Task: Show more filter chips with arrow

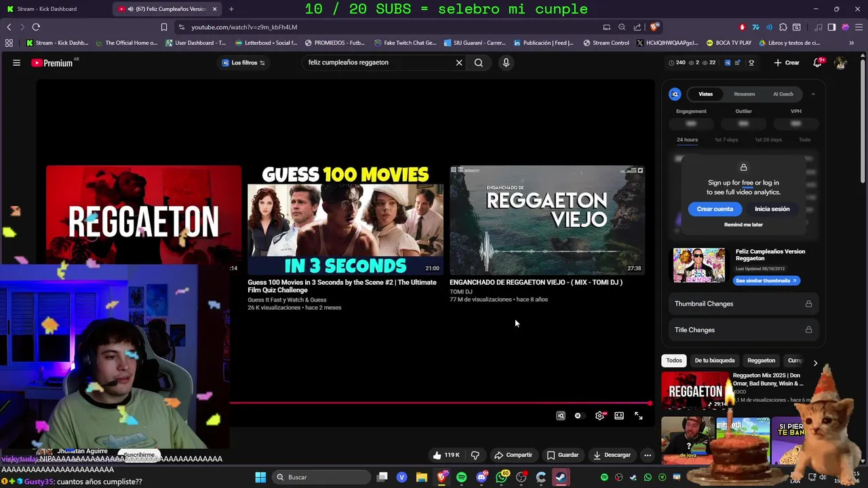Action: pos(815,363)
